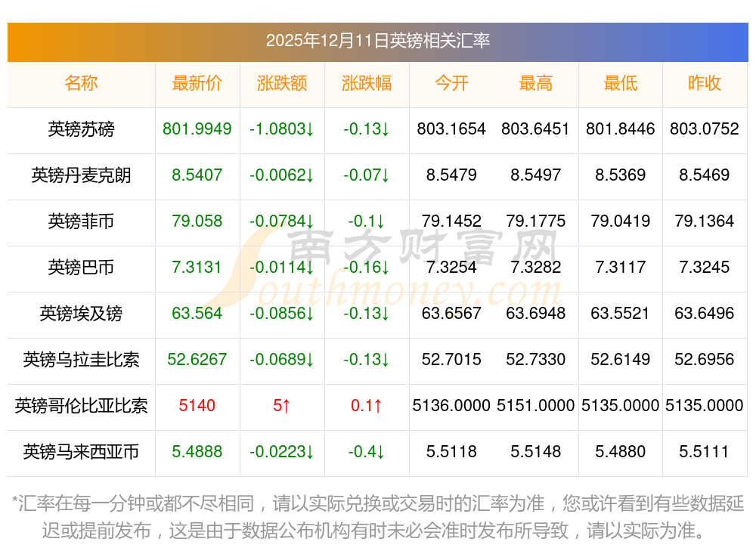This screenshot has width=756, height=554.
Task: Select the 最新价 column header
Action: pos(197,83)
